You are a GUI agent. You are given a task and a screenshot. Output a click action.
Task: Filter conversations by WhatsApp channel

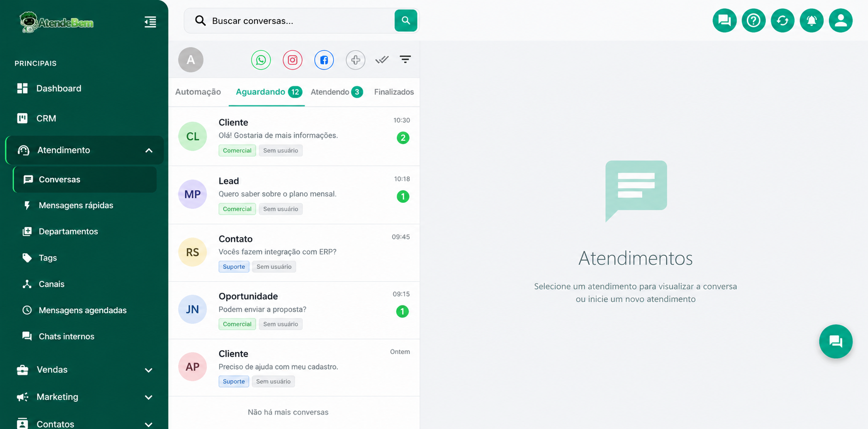tap(261, 60)
